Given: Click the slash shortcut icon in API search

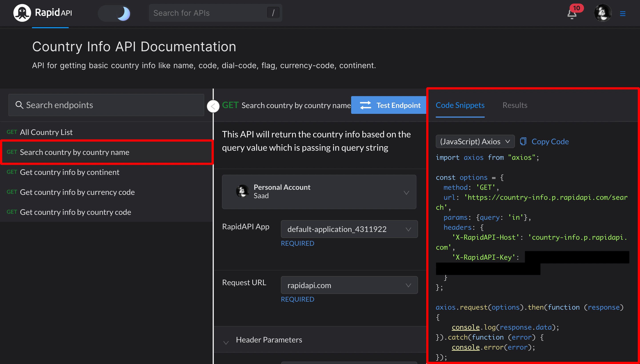Looking at the screenshot, I should [273, 13].
